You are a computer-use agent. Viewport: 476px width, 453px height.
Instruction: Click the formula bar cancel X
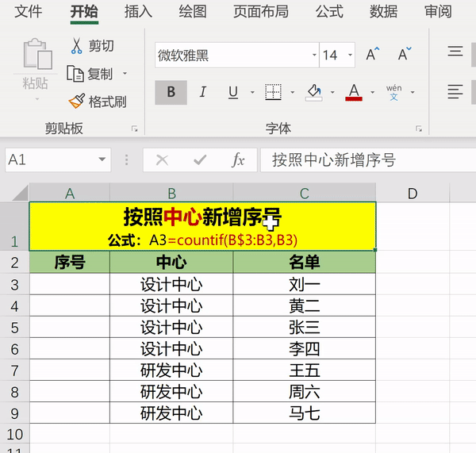(162, 159)
